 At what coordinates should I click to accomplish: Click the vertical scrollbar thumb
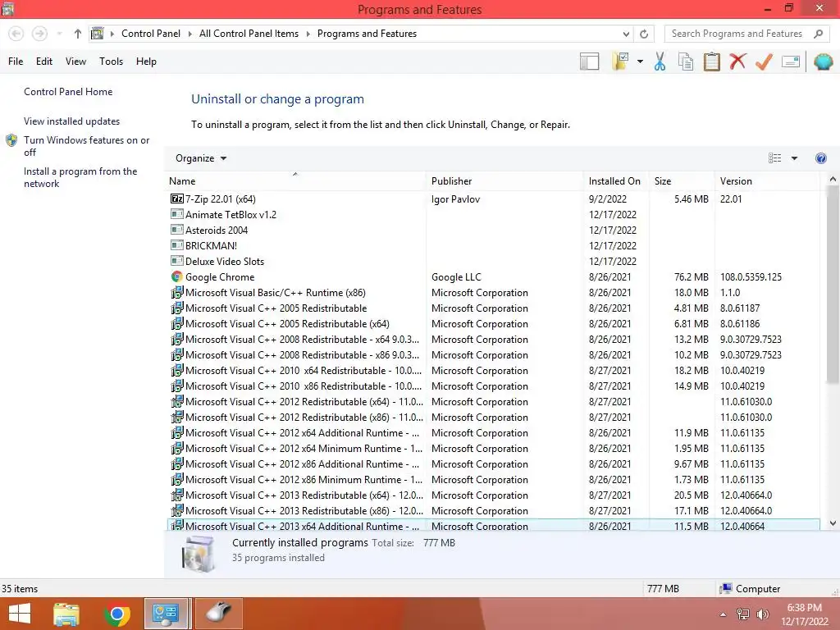point(833,285)
